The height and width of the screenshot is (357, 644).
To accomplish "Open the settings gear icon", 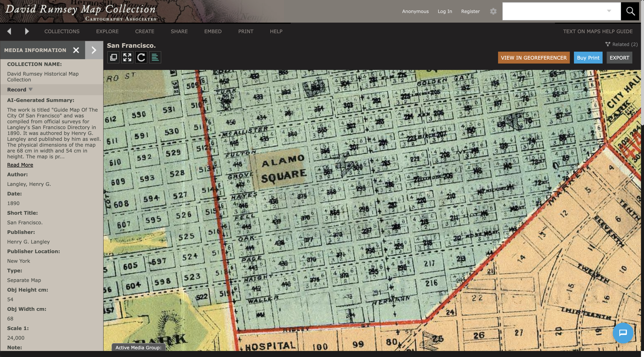I will (493, 11).
